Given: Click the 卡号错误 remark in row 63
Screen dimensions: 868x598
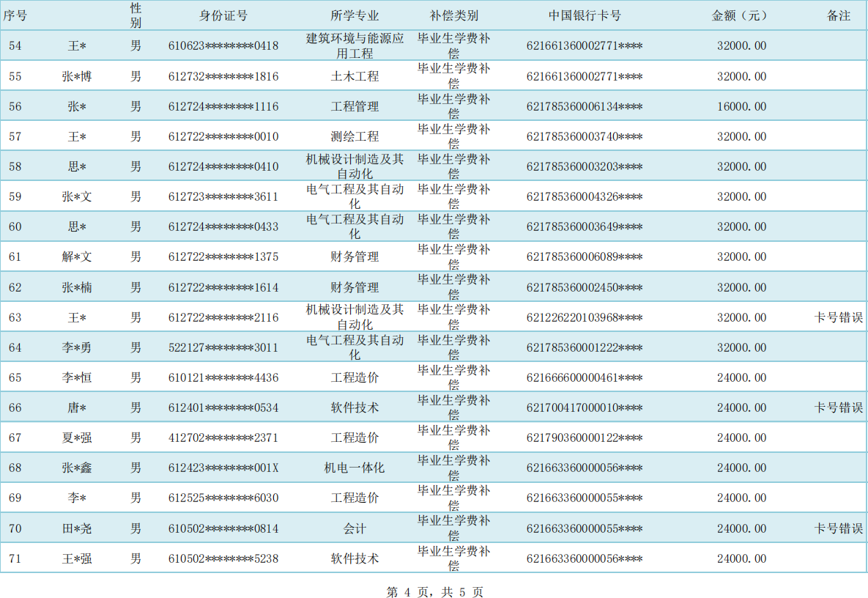Looking at the screenshot, I should coord(839,317).
